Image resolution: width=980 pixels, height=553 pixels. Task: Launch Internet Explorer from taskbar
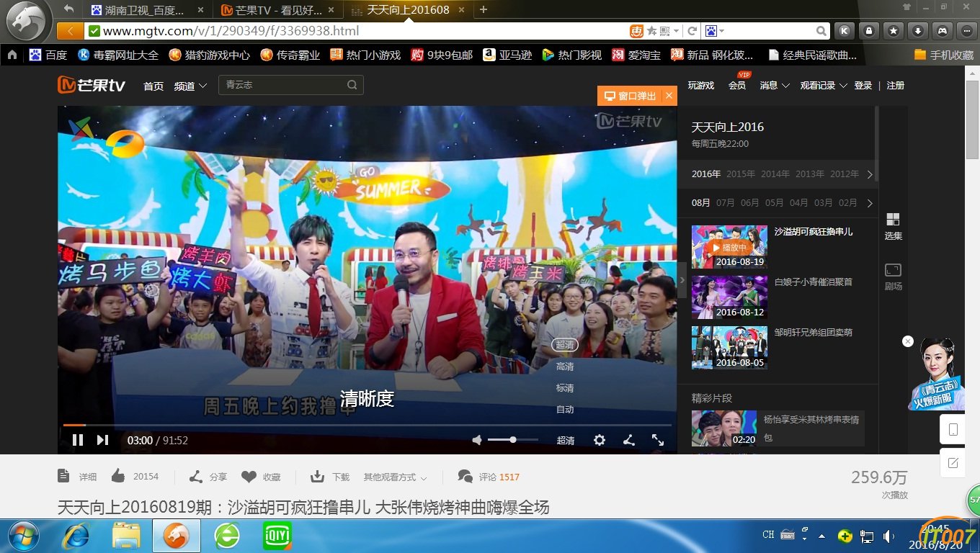click(77, 536)
